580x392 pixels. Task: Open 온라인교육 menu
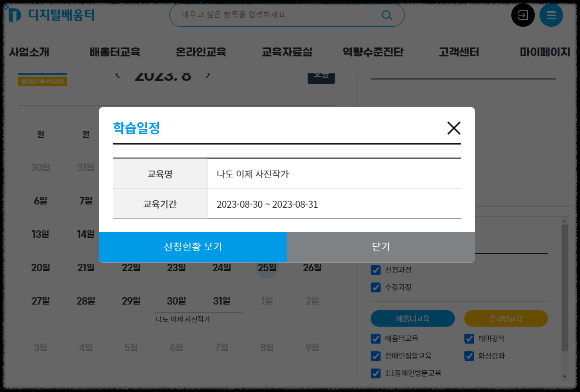click(x=201, y=52)
